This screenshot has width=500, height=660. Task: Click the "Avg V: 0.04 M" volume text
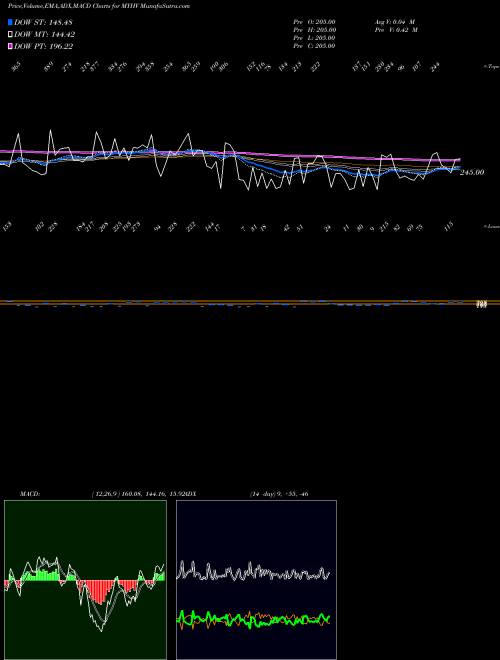point(394,22)
